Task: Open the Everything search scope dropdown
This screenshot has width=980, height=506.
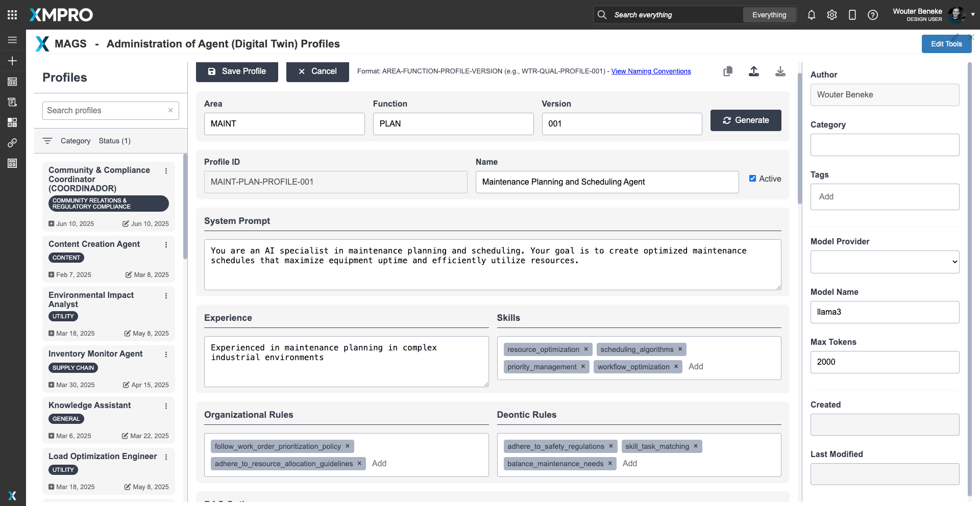Action: click(769, 15)
